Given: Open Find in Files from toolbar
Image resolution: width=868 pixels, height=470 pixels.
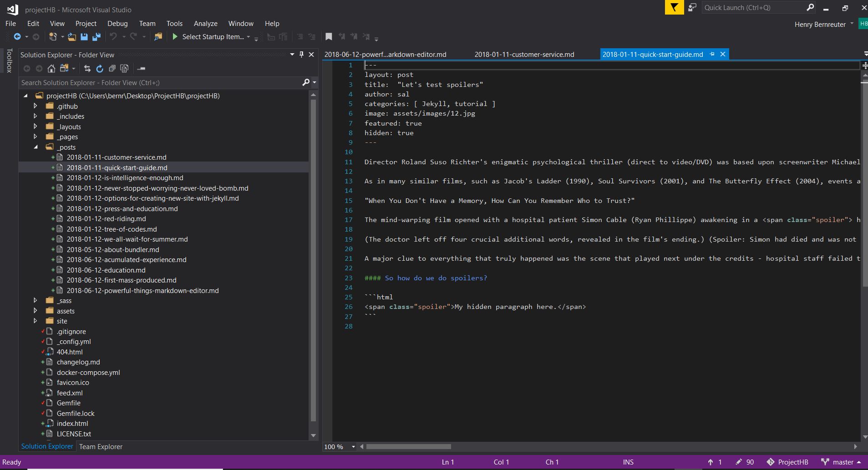Looking at the screenshot, I should click(158, 37).
